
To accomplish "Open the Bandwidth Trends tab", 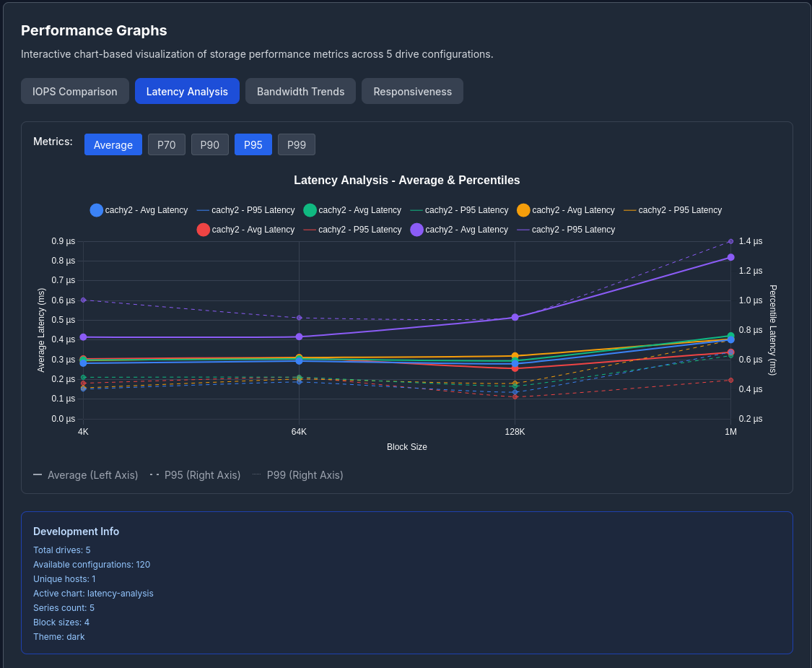I will [300, 91].
